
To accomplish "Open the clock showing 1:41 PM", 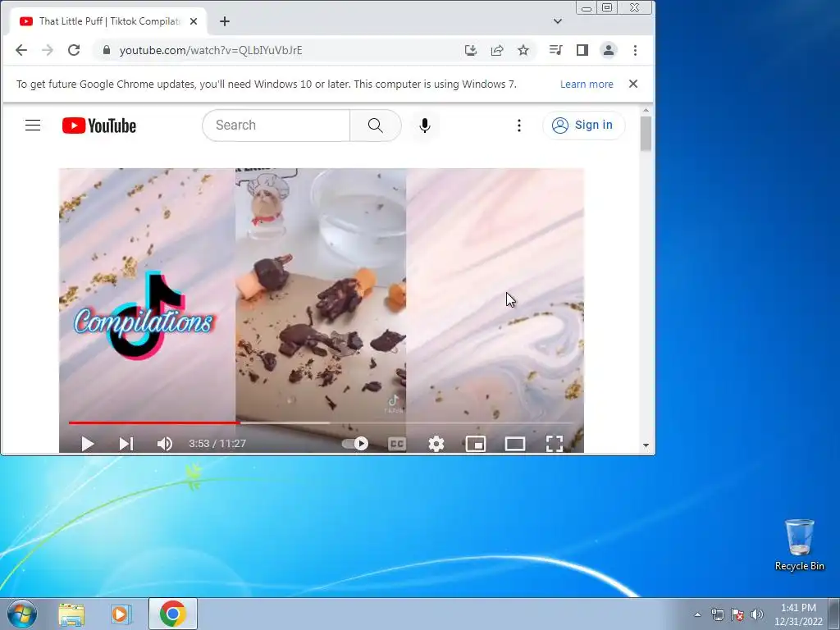I will point(798,614).
